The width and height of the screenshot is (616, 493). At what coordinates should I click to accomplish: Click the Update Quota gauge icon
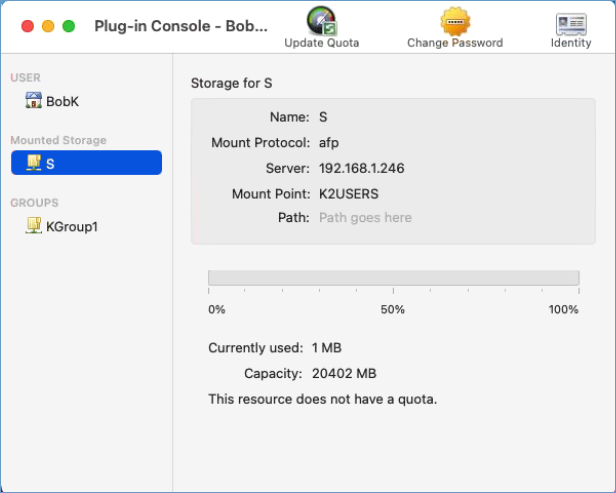coord(321,21)
